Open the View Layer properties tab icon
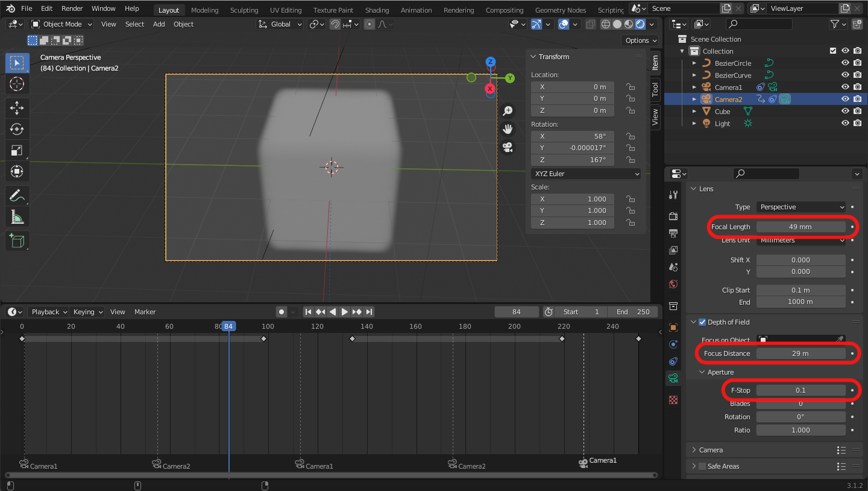Viewport: 868px width, 491px height. pos(673,250)
